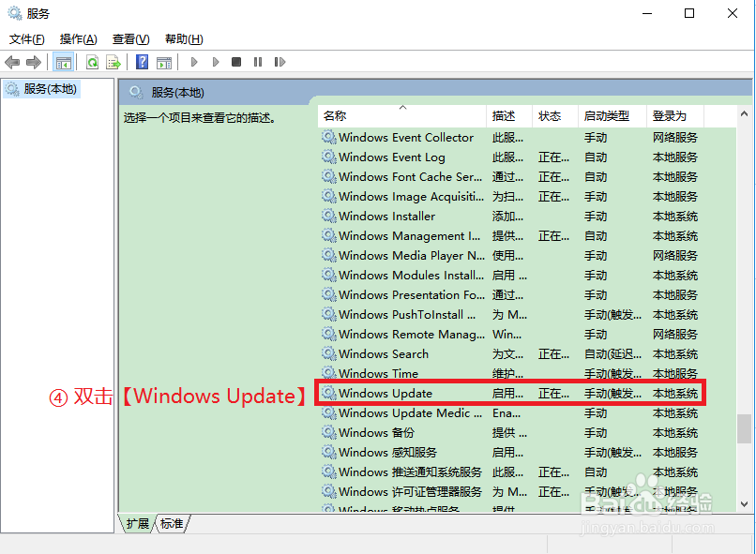Click the Start service play icon
Image resolution: width=756 pixels, height=554 pixels.
point(194,62)
